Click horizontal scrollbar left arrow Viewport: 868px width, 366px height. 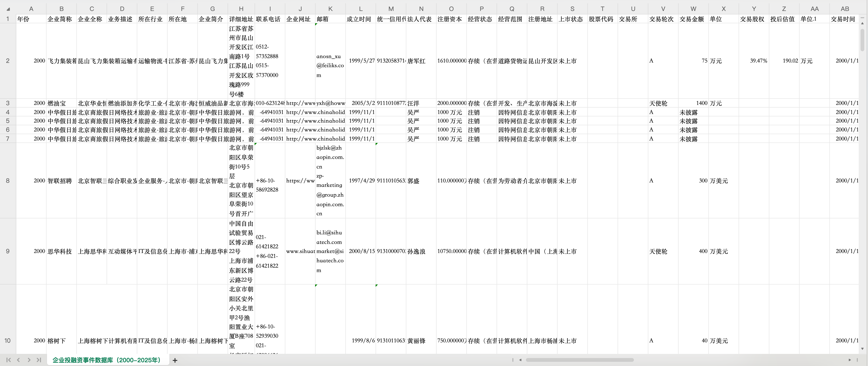(520, 360)
